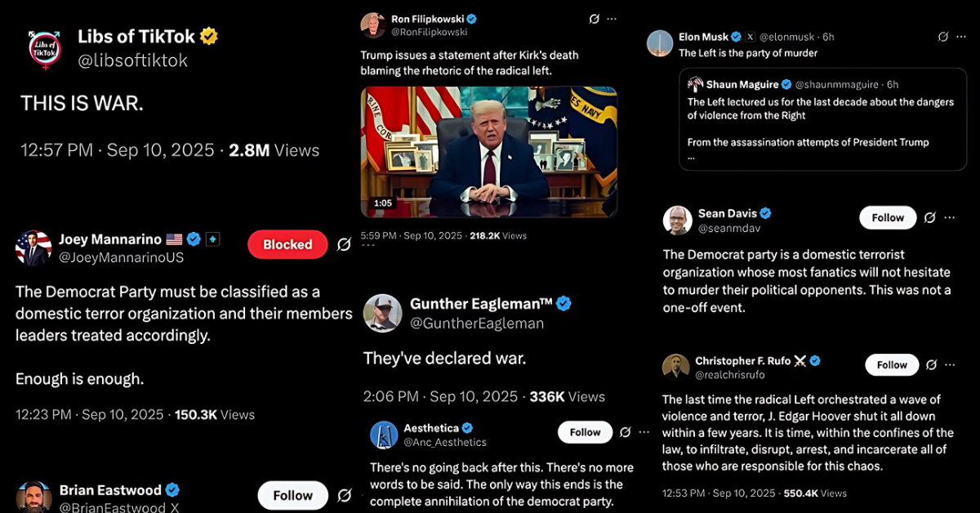Click the Grok icon on Ron Filipkowski's tweet
The image size is (980, 513).
click(595, 19)
